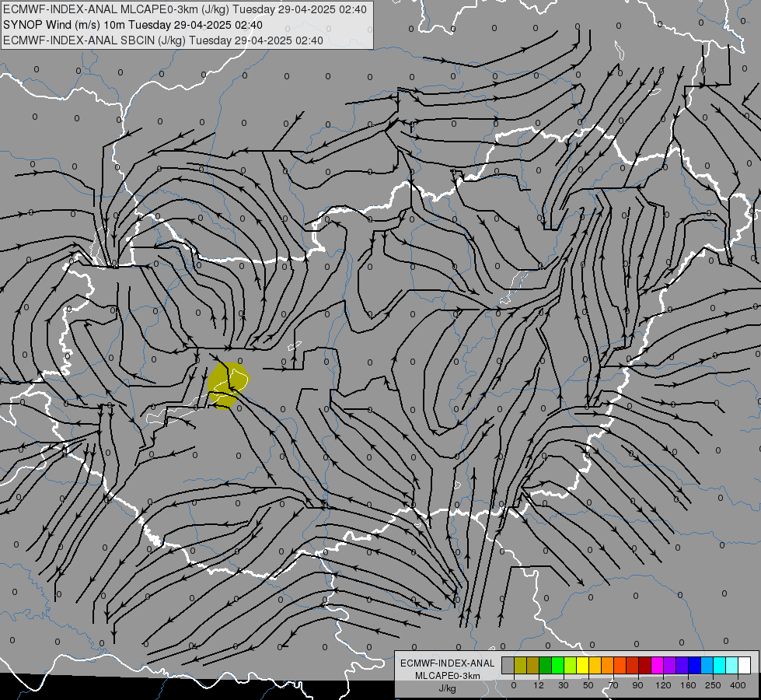
Task: Click the white swatch at legend end
Action: pyautogui.click(x=744, y=665)
